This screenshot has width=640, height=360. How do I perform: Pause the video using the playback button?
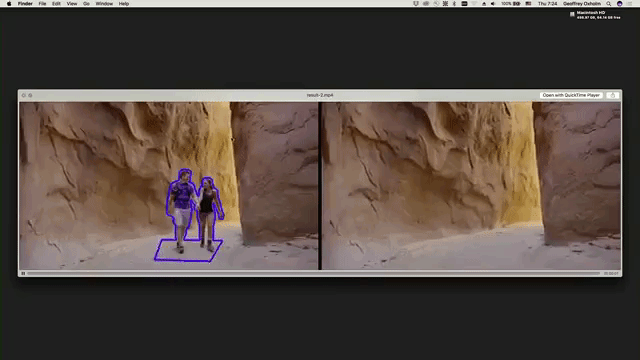click(23, 273)
